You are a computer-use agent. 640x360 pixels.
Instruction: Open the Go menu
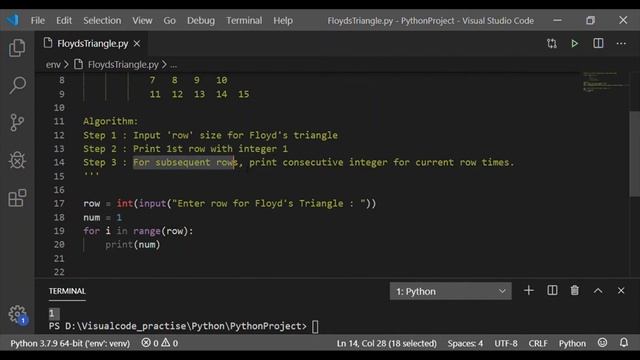(169, 20)
